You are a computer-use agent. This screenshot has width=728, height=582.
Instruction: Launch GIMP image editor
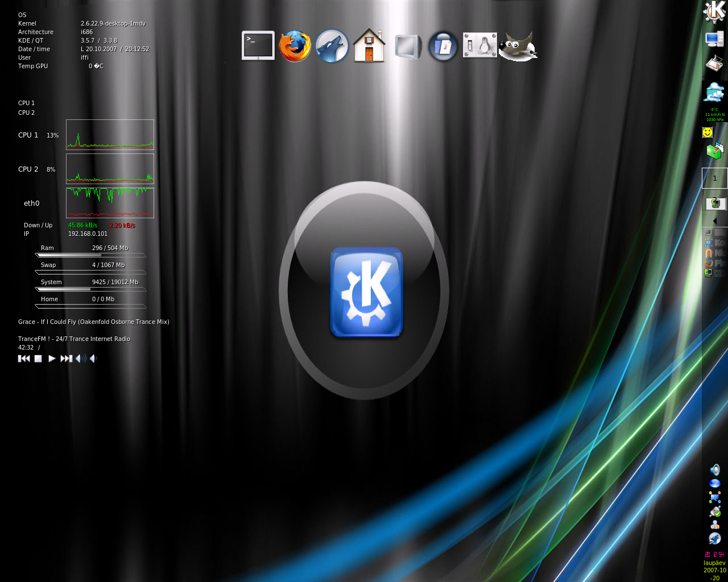518,46
